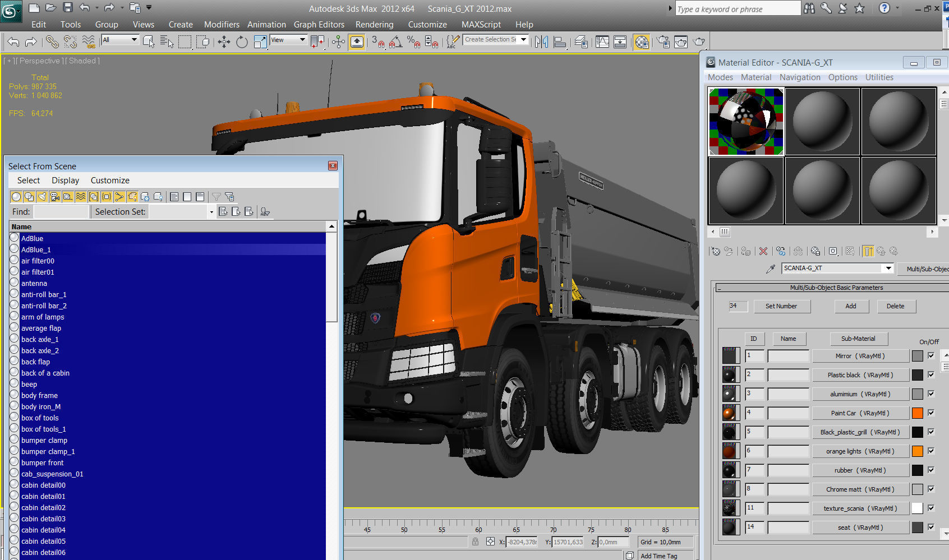Toggle Display Lights filter in Select From Scene
Screen dimensions: 949x560
coord(42,197)
